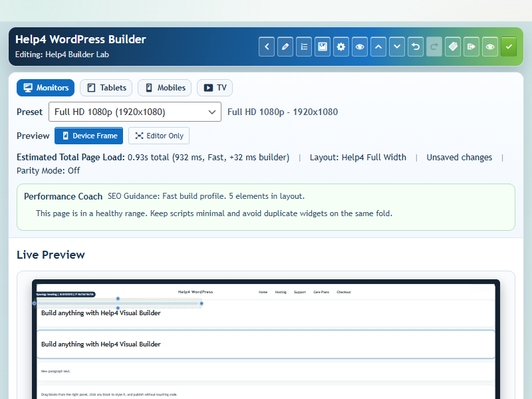Click the tag-shaped icon in header toolbar

point(453,47)
